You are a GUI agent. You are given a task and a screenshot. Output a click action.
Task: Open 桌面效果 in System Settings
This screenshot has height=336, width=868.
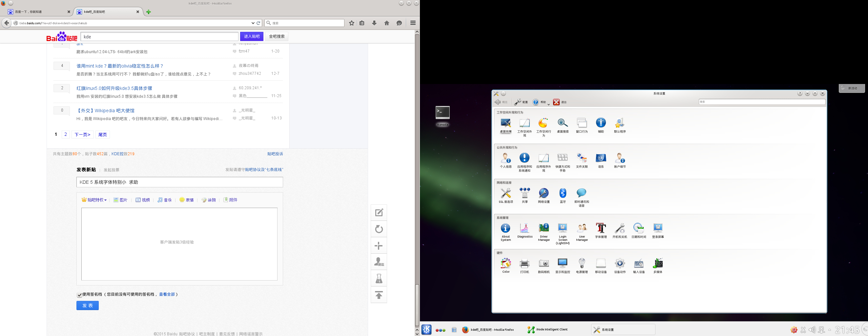point(506,125)
